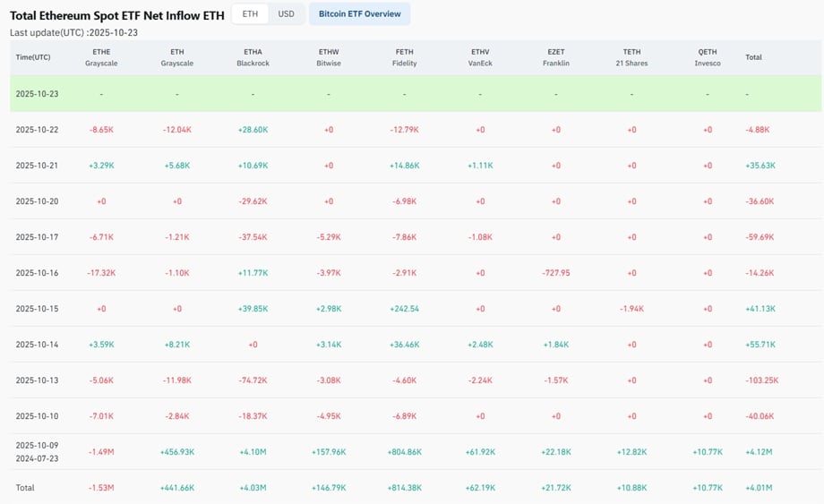Switch to the ETH unit toggle
Screen dimensions: 824x504
coord(250,14)
